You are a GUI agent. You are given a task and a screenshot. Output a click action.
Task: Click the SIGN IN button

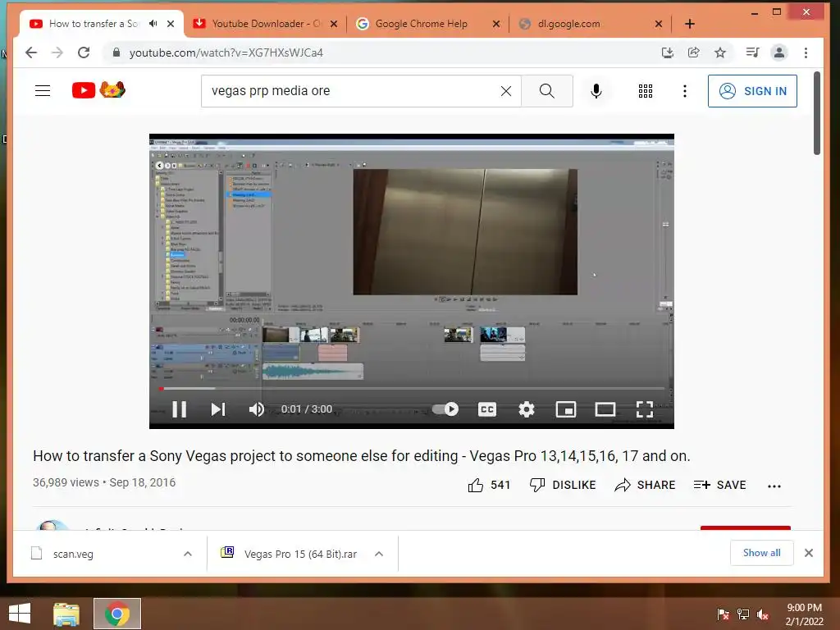tap(752, 91)
